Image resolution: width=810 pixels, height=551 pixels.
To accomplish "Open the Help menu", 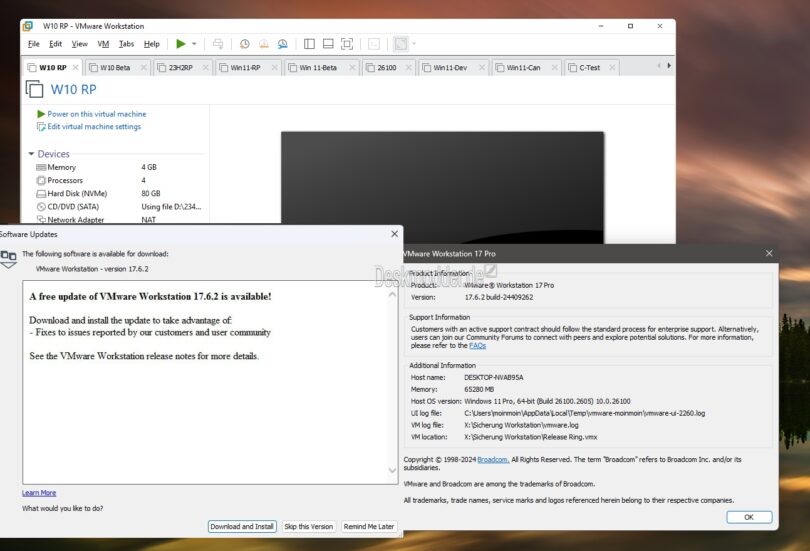I will [151, 44].
